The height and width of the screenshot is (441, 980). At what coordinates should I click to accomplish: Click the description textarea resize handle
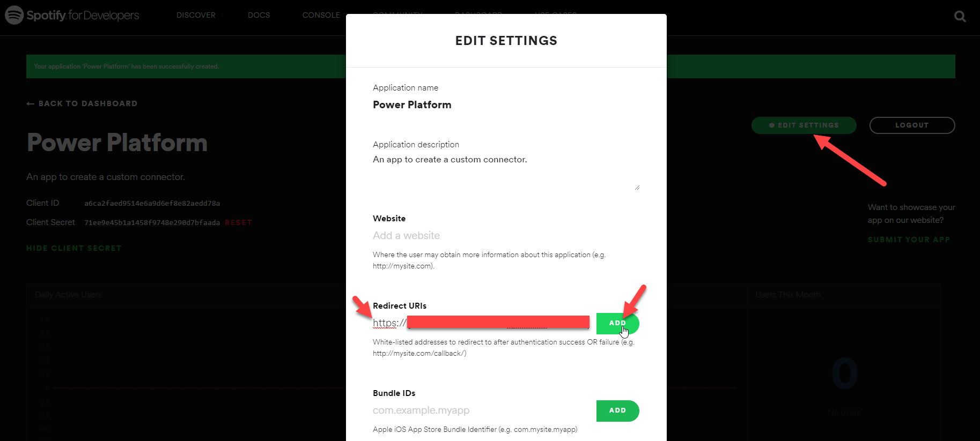pyautogui.click(x=637, y=188)
